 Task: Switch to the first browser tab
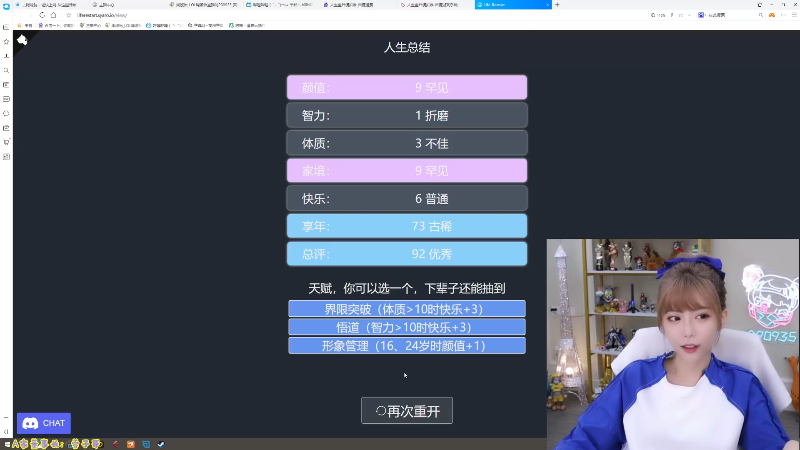pos(49,5)
